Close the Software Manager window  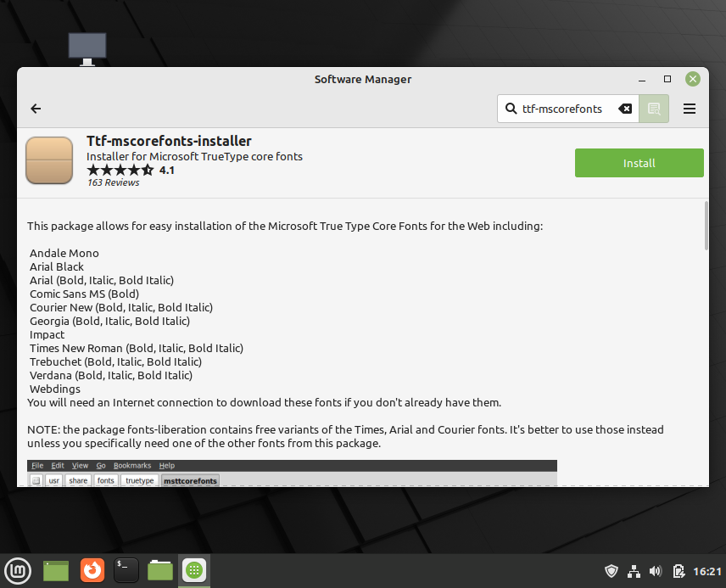coord(693,79)
